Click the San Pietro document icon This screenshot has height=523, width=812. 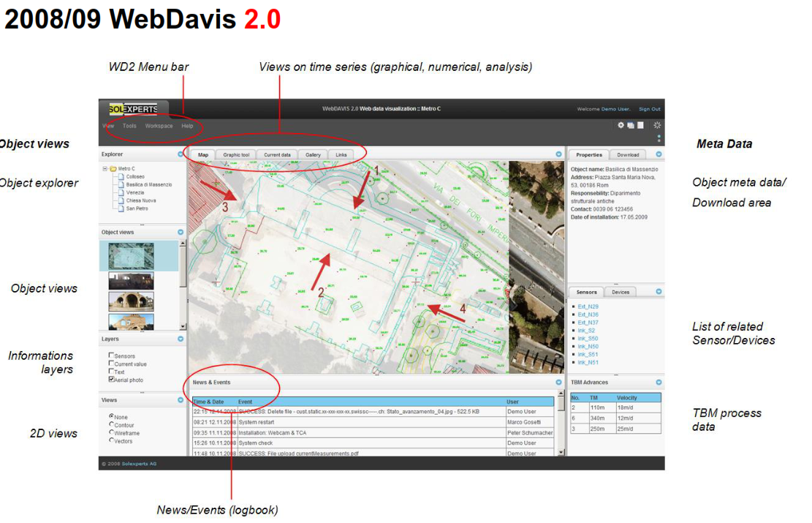tap(121, 208)
